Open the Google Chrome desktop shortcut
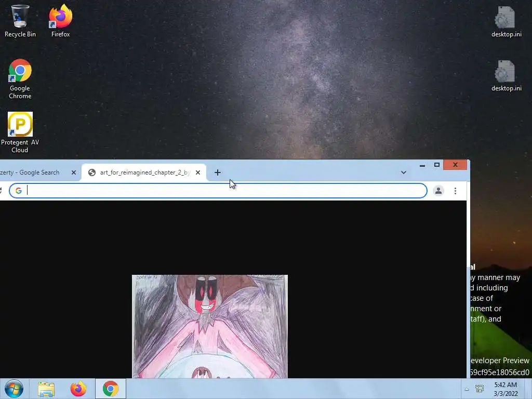 (20, 79)
